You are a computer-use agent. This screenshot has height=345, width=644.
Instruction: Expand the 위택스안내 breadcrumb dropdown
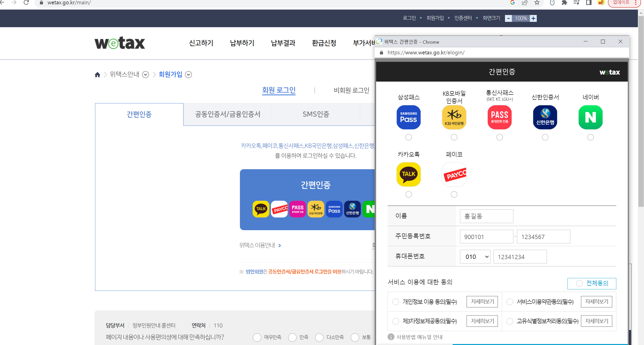tap(145, 75)
